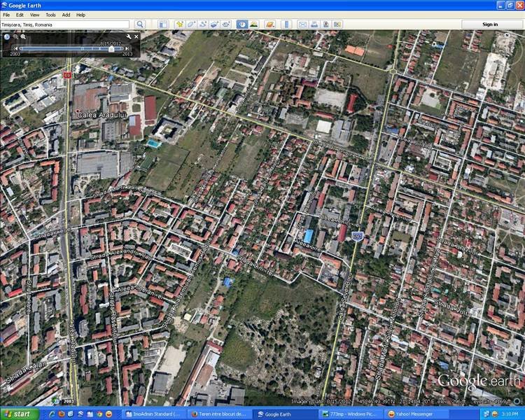Open the View menu

coord(34,15)
